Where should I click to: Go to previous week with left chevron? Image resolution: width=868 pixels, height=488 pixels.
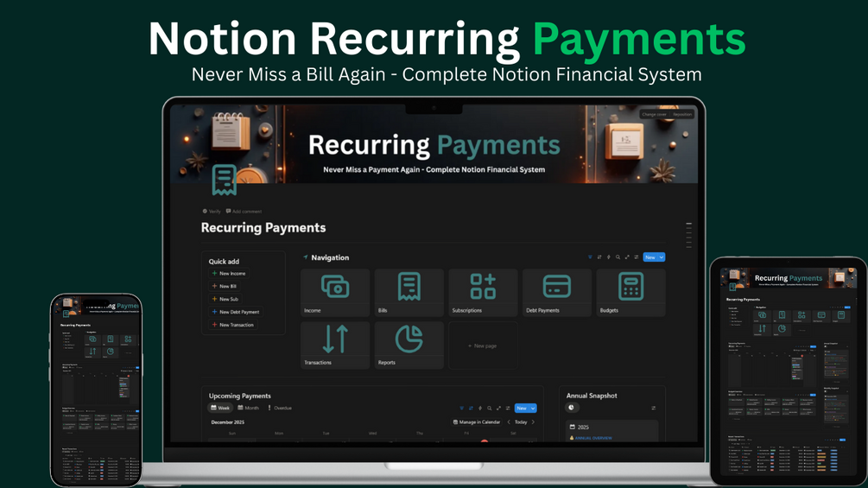pos(509,422)
